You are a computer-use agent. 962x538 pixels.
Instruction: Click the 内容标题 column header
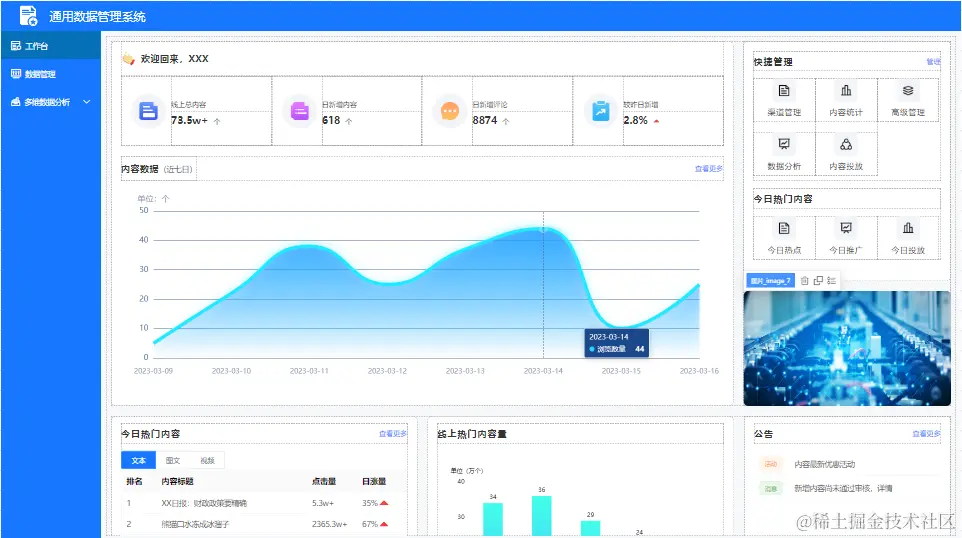click(x=177, y=482)
